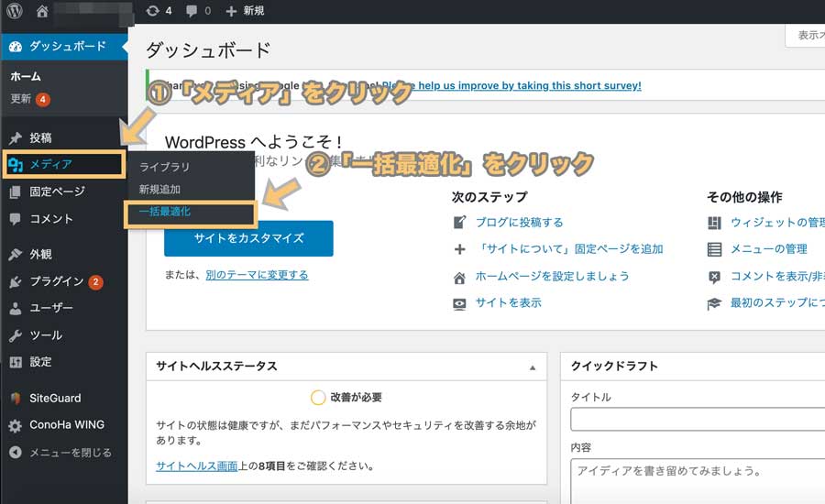The height and width of the screenshot is (504, 825).
Task: Click the サイトをカスタマイズ button
Action: tap(248, 238)
